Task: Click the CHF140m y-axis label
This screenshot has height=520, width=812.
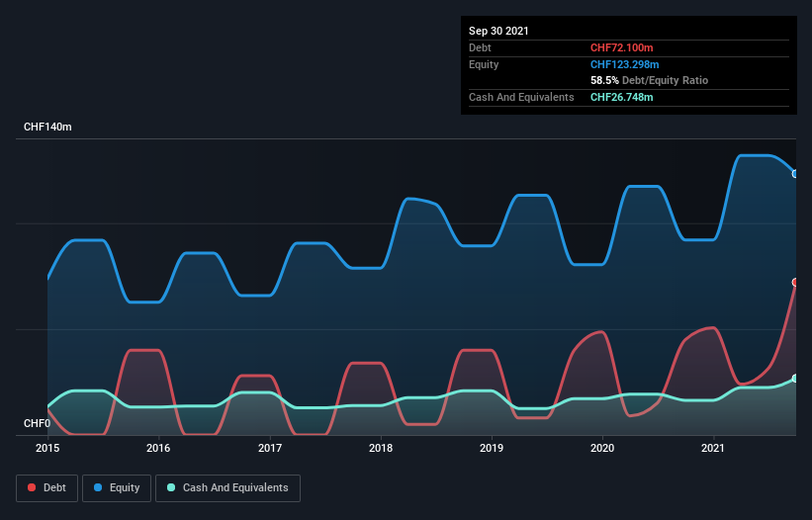Action: click(47, 127)
